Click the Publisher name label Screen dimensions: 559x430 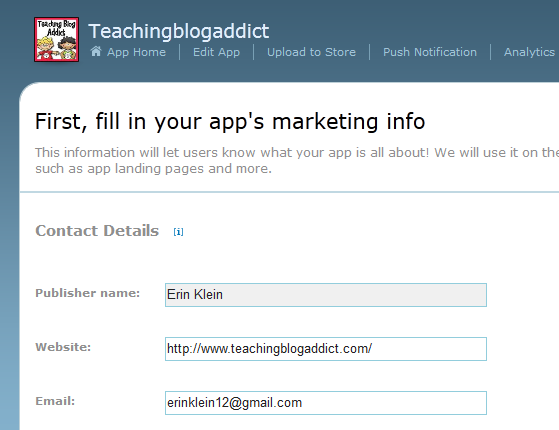click(x=88, y=293)
